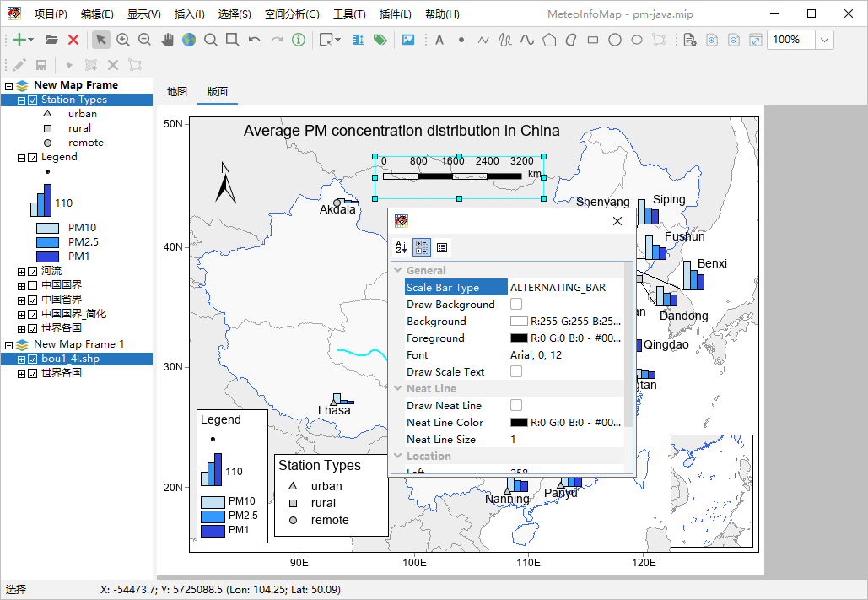Switch to the 地图 tab
868x600 pixels.
point(177,92)
